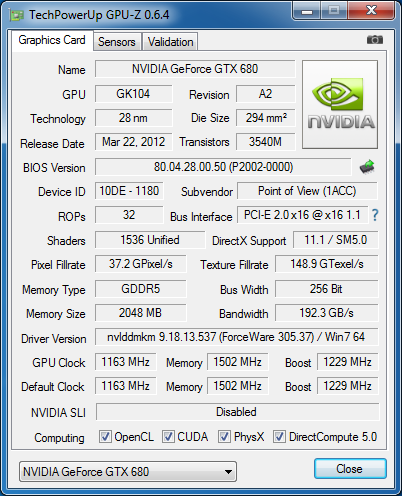Click the Shaders field 1536 Unified

pos(150,240)
